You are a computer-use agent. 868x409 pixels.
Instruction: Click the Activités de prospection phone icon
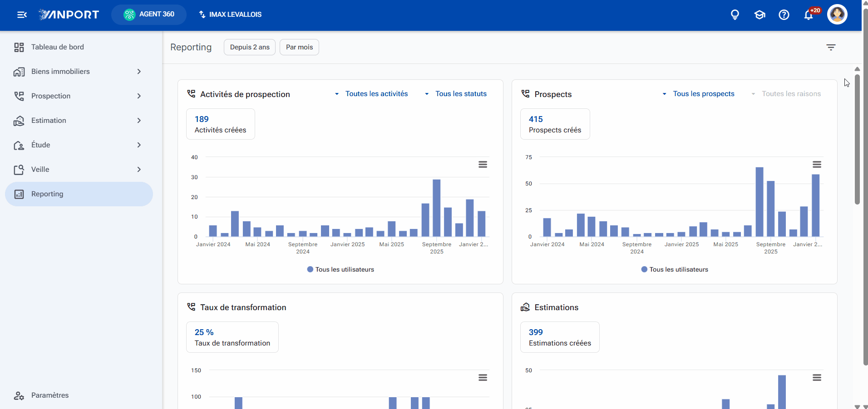coord(192,94)
